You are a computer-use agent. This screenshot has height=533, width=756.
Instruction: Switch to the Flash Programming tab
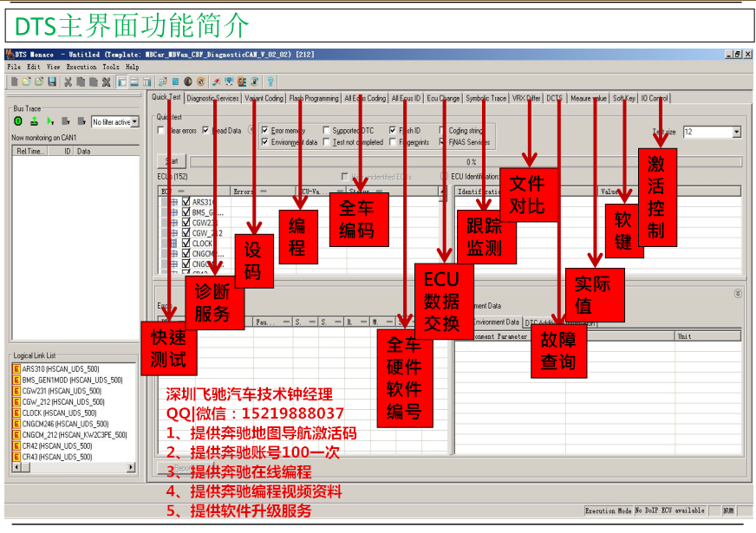point(314,98)
